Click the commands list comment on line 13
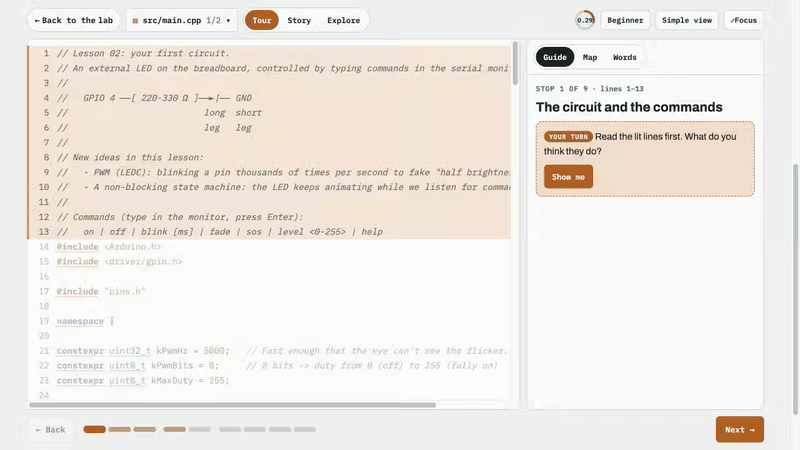The height and width of the screenshot is (450, 800). tap(219, 232)
